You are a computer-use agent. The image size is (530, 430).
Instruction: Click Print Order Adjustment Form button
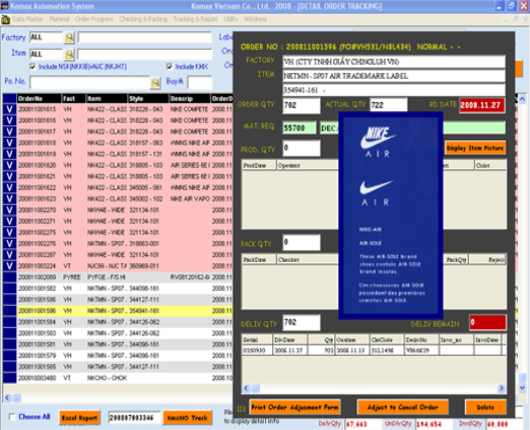(295, 407)
